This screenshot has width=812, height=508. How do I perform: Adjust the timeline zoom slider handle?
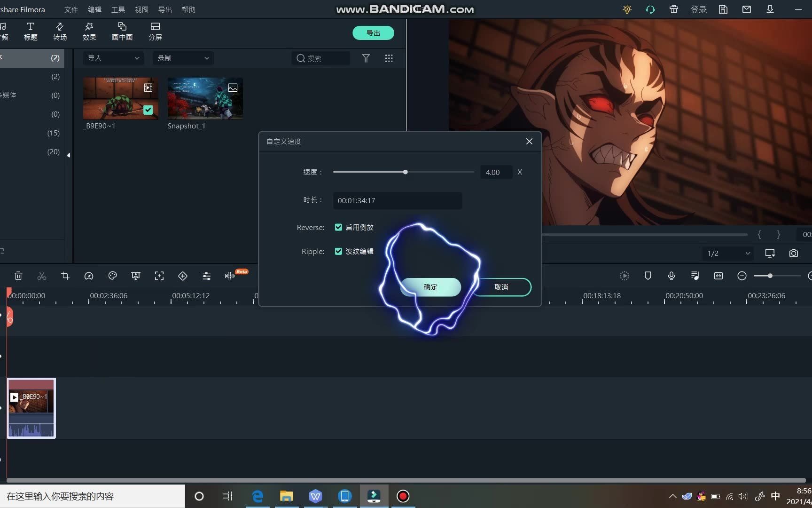[x=770, y=276]
